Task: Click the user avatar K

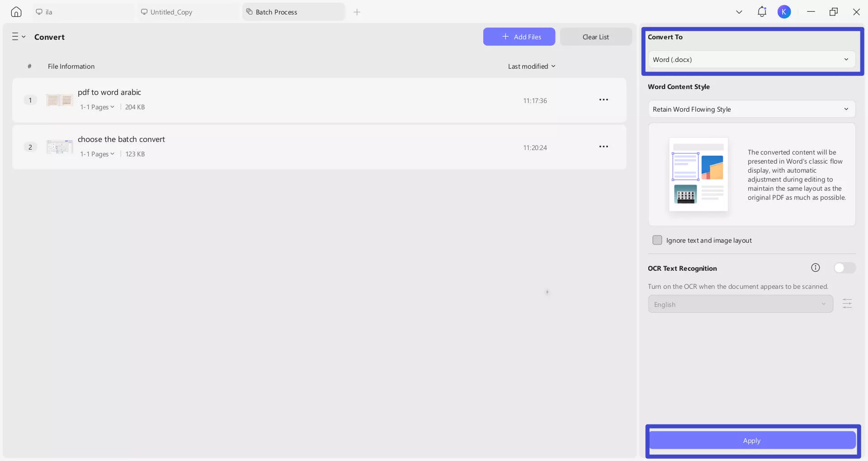Action: 785,12
